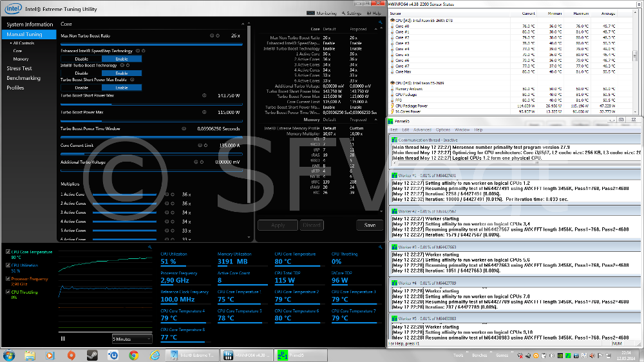This screenshot has height=362, width=644.
Task: Open Windows Explorer from the taskbar
Action: click(30, 355)
